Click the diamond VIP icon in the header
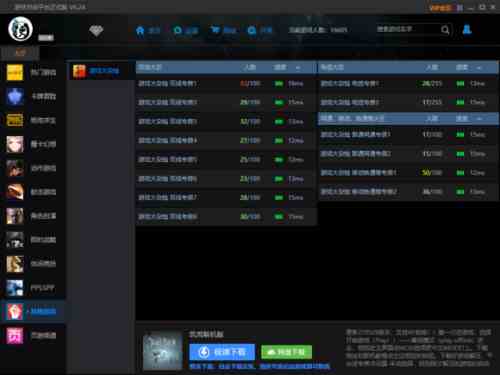 click(96, 31)
